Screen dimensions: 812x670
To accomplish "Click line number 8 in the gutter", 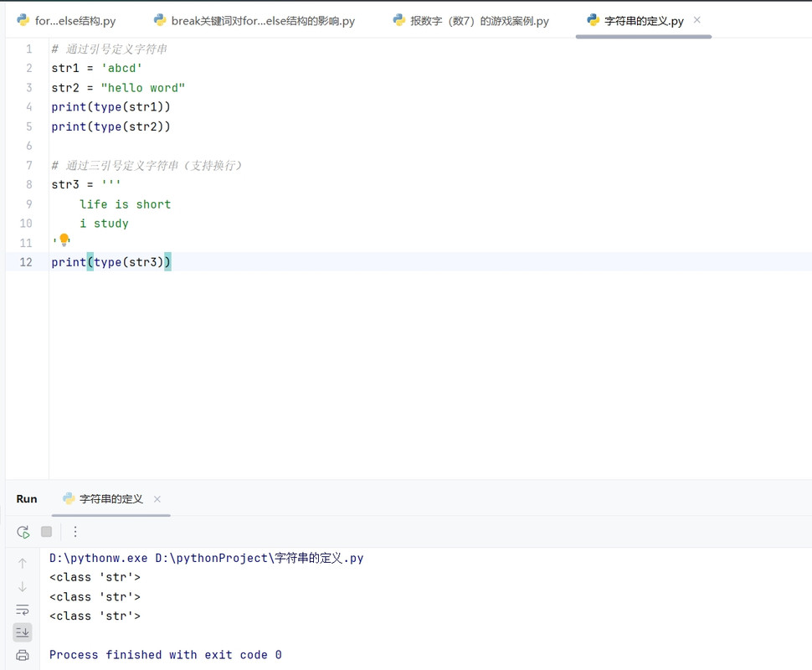I will pos(29,184).
